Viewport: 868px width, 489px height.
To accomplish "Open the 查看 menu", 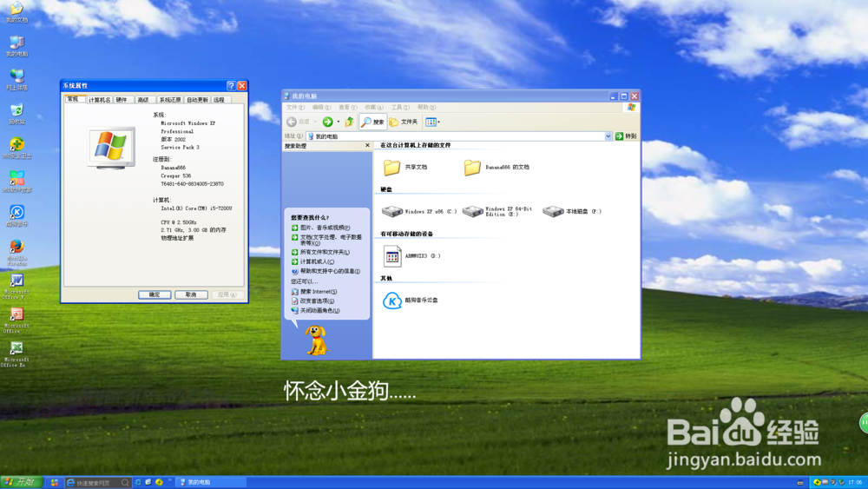I will click(348, 108).
